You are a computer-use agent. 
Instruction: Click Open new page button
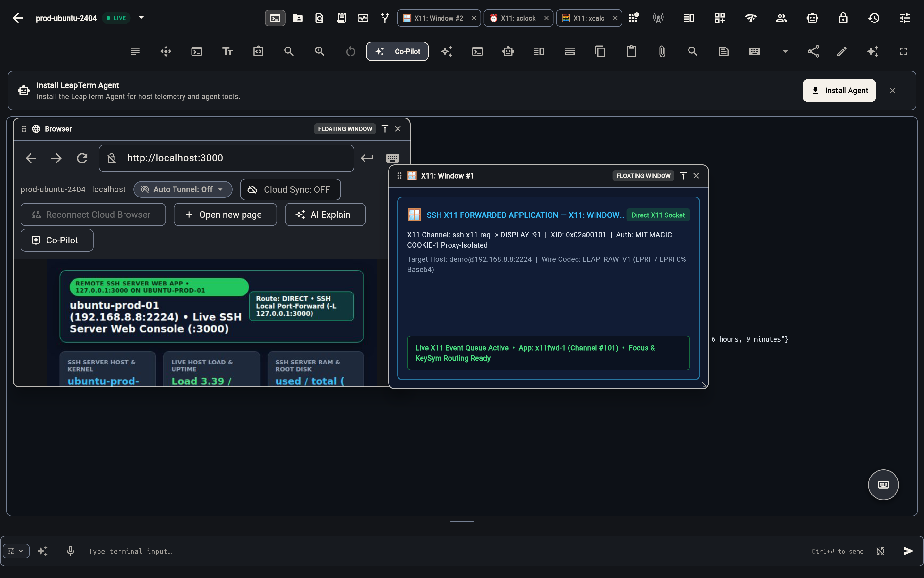point(225,215)
